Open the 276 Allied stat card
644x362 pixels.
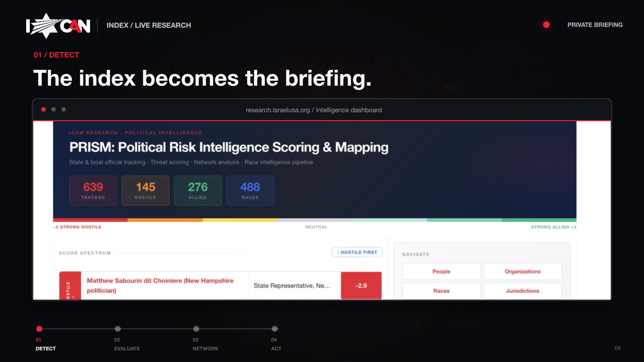pos(198,191)
